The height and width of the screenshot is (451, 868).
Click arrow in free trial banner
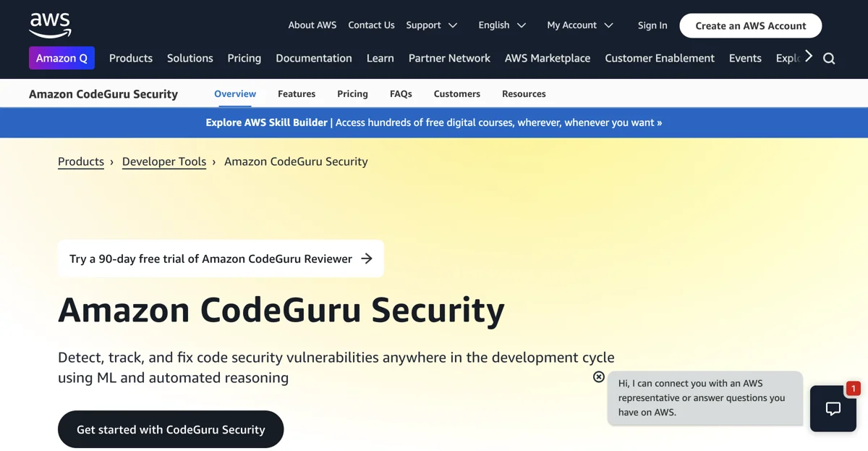tap(367, 258)
